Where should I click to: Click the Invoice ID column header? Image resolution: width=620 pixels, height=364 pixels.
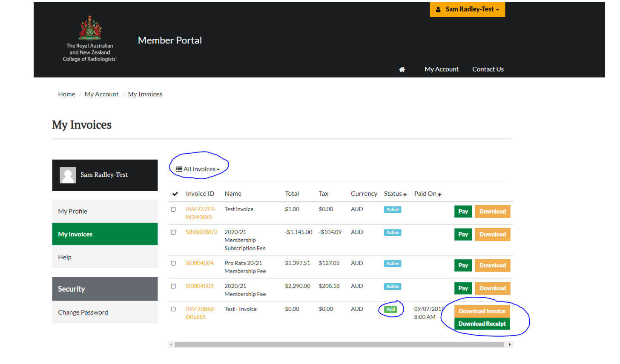click(x=200, y=194)
